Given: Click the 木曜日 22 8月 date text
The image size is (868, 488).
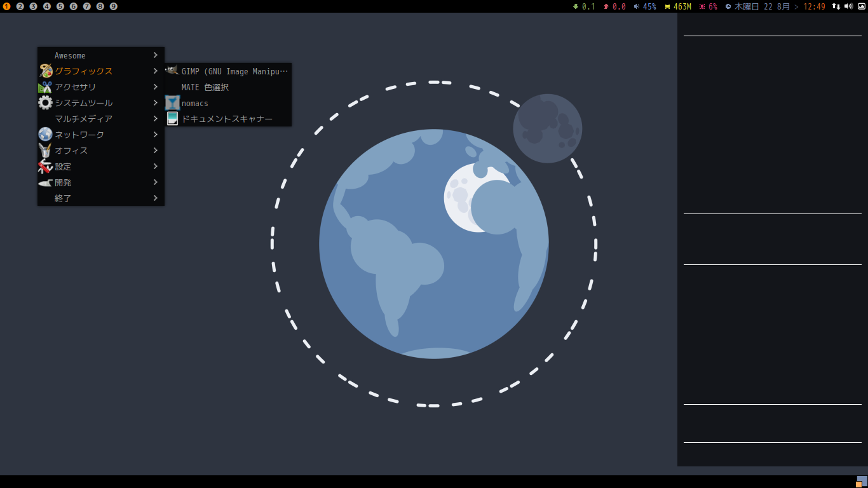Looking at the screenshot, I should [x=763, y=6].
